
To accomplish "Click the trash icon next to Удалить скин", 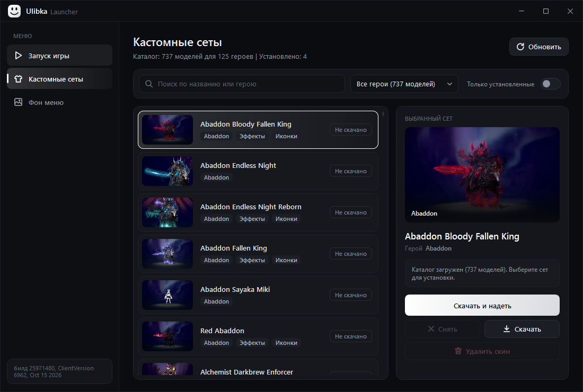I will (458, 351).
